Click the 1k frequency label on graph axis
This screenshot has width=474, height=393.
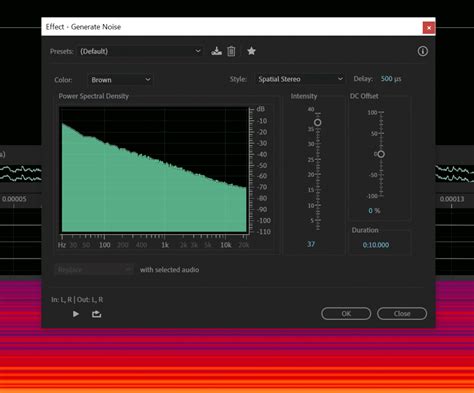(165, 245)
